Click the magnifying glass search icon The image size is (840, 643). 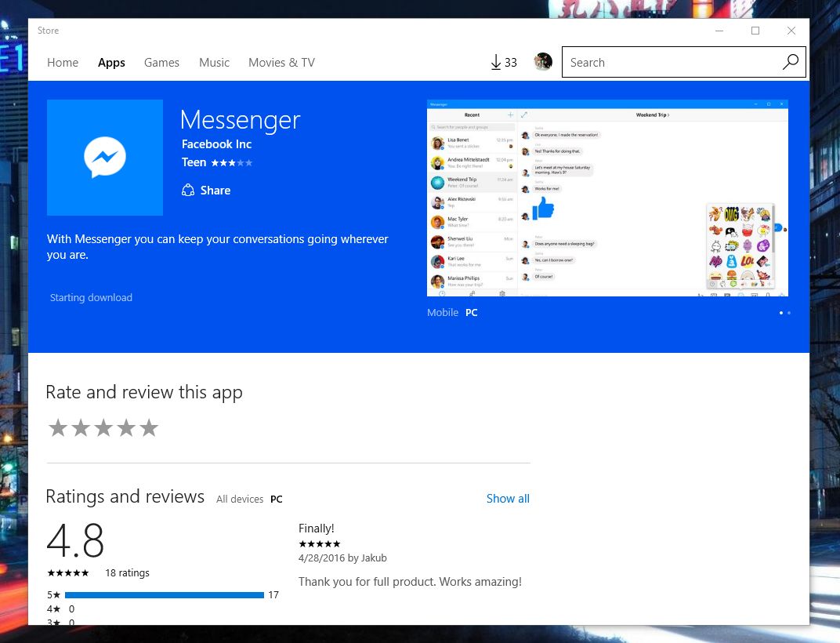pos(791,63)
